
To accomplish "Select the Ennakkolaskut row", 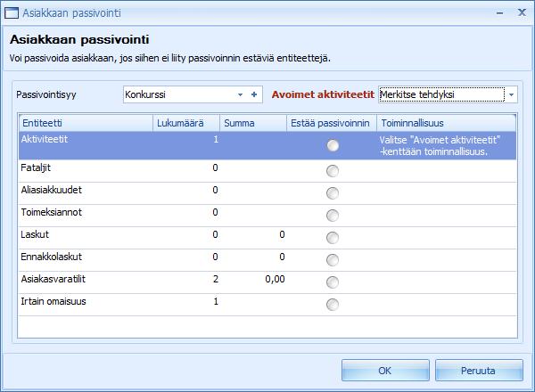I will [267, 260].
